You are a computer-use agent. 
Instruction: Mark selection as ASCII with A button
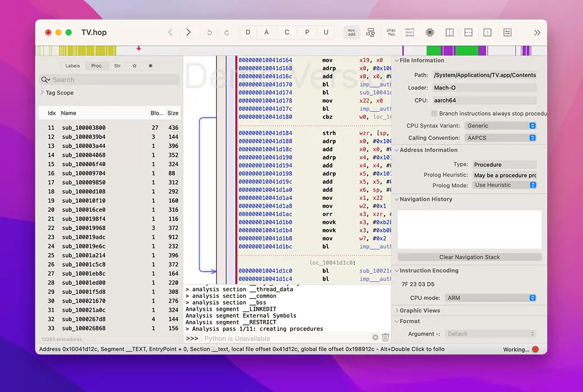(267, 32)
